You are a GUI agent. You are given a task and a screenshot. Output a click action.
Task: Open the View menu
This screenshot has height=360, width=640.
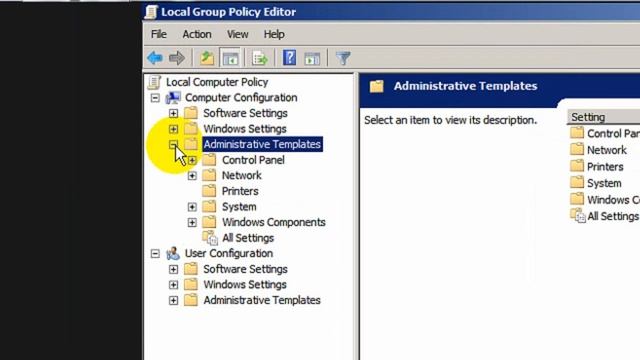coord(238,34)
